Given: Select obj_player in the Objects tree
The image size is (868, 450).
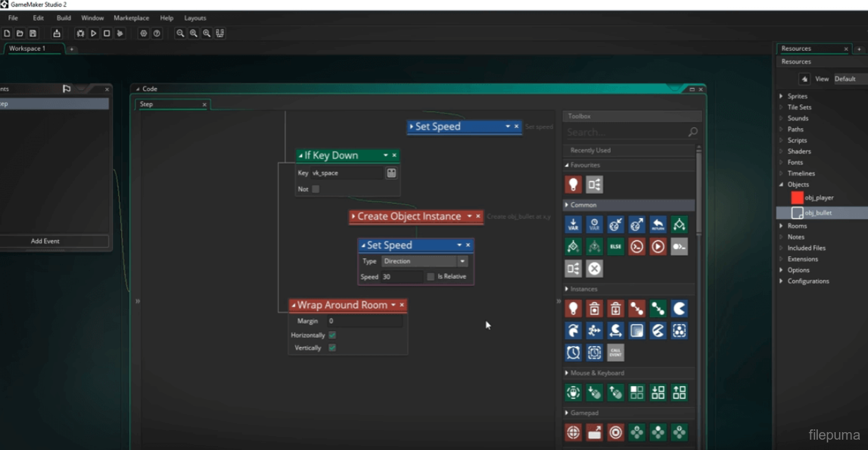Looking at the screenshot, I should [x=818, y=198].
